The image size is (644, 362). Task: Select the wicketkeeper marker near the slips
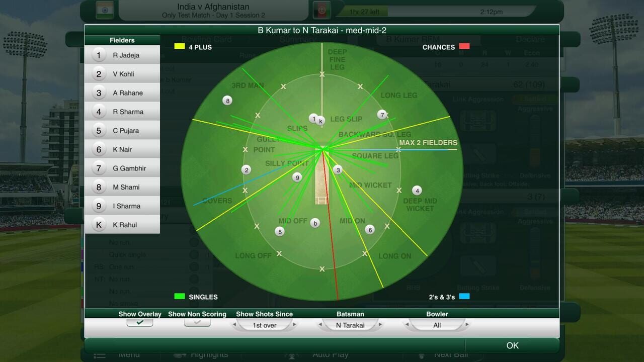click(320, 120)
